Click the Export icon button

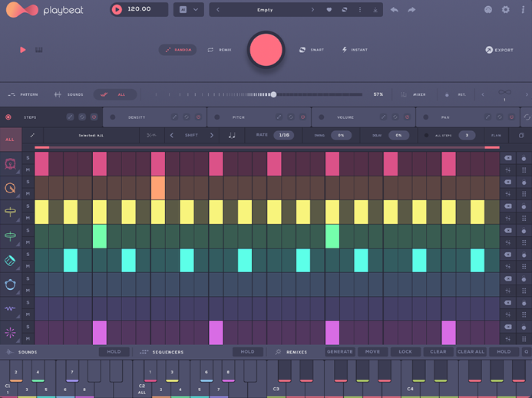click(489, 50)
